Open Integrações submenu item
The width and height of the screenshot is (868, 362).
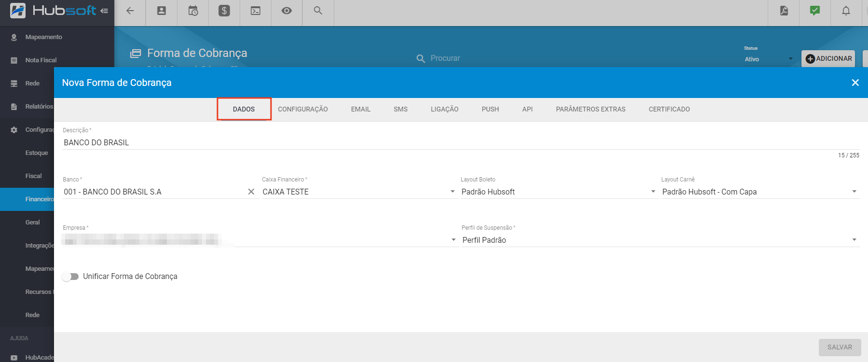40,246
